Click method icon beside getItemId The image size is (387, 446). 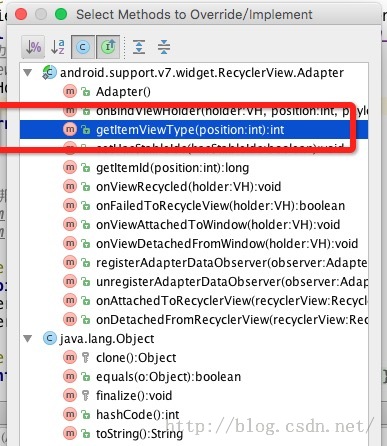tap(70, 167)
